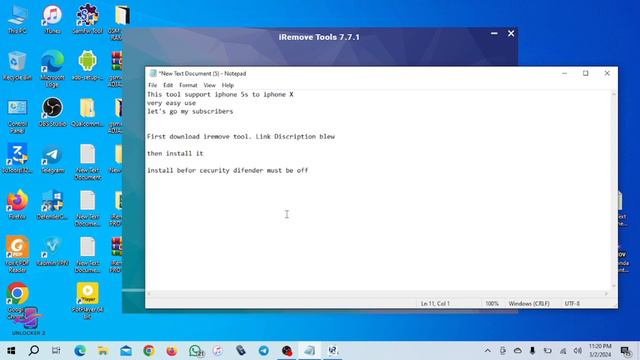Open the notification center icon
This screenshot has width=640, height=360.
(625, 351)
